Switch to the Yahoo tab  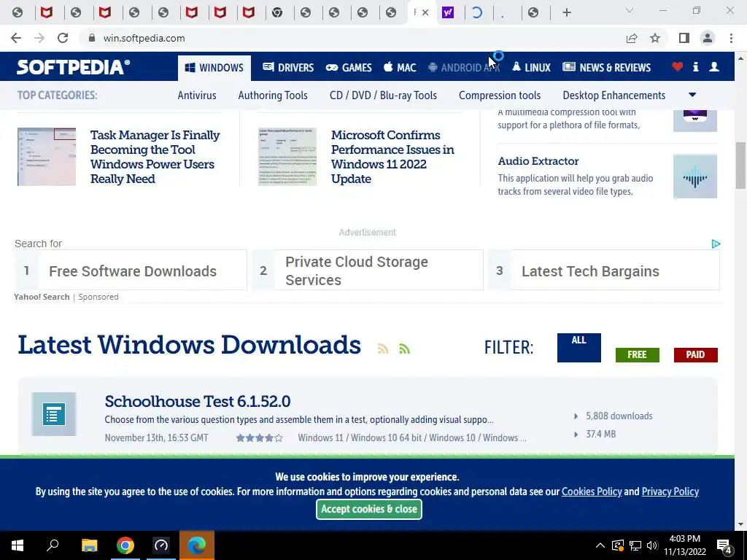448,12
